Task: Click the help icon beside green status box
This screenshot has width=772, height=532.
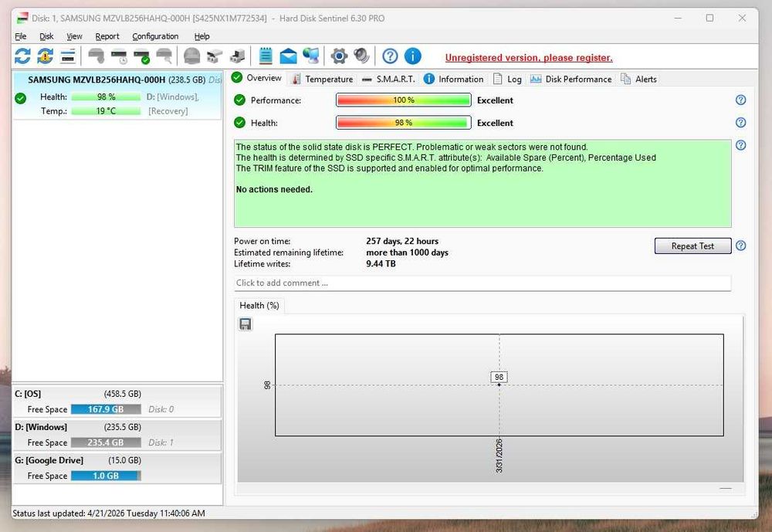Action: tap(740, 145)
